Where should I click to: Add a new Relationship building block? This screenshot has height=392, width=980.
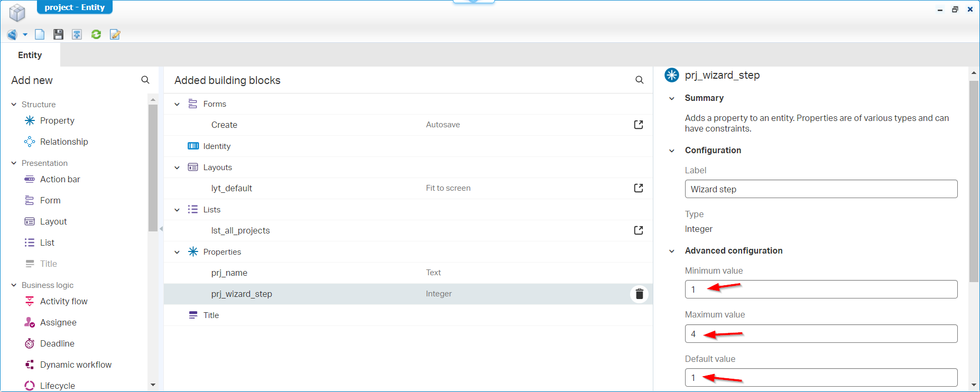click(64, 142)
